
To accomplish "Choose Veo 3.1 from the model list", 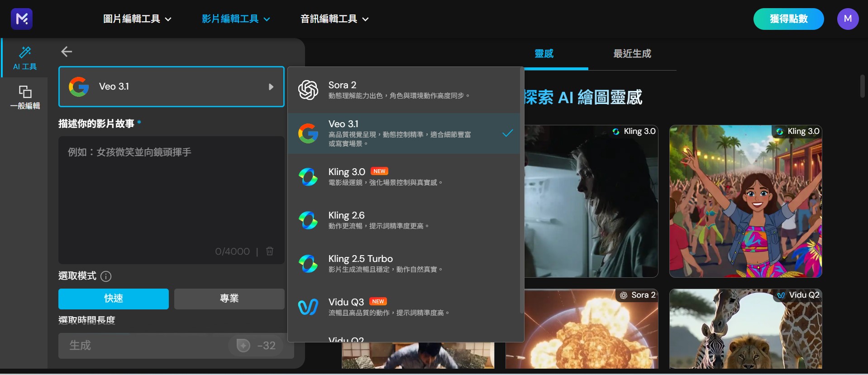I will (404, 133).
